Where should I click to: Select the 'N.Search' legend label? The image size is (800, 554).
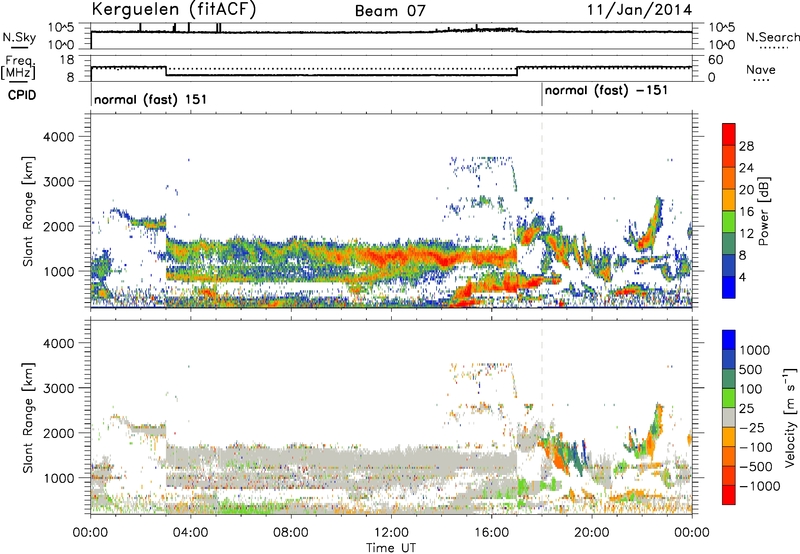[772, 37]
